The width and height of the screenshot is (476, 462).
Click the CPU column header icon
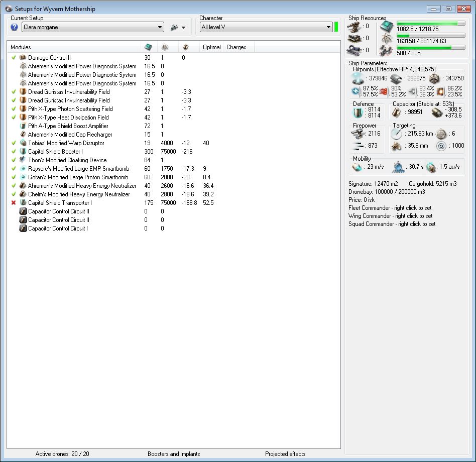click(x=148, y=47)
